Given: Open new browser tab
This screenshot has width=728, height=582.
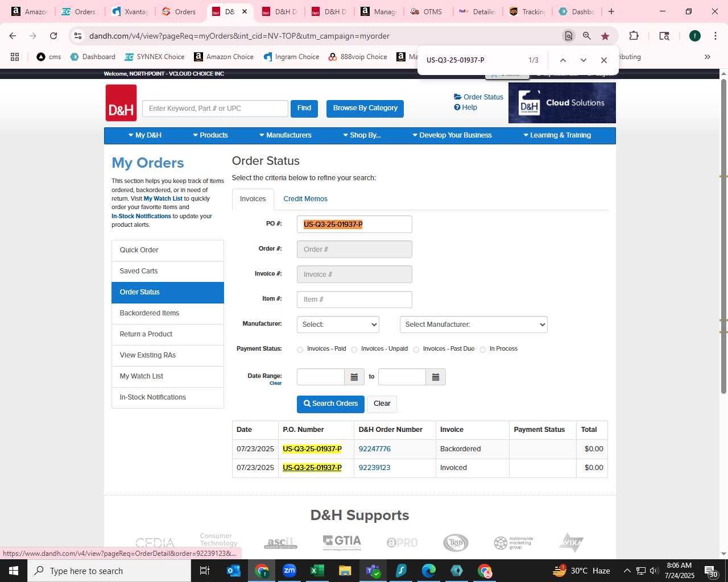Looking at the screenshot, I should tap(611, 11).
